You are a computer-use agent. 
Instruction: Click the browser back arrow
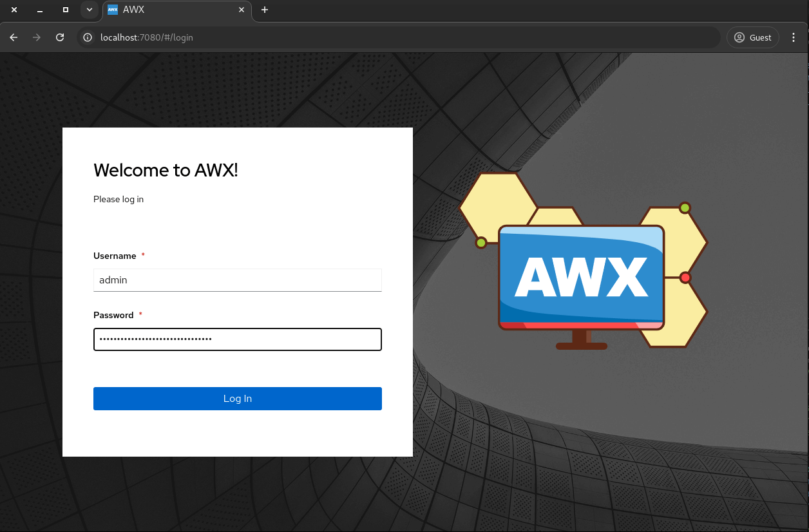[13, 37]
